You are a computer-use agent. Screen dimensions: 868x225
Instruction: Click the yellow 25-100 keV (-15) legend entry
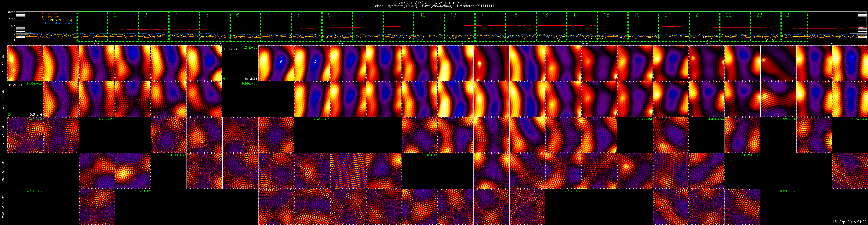(x=57, y=20)
